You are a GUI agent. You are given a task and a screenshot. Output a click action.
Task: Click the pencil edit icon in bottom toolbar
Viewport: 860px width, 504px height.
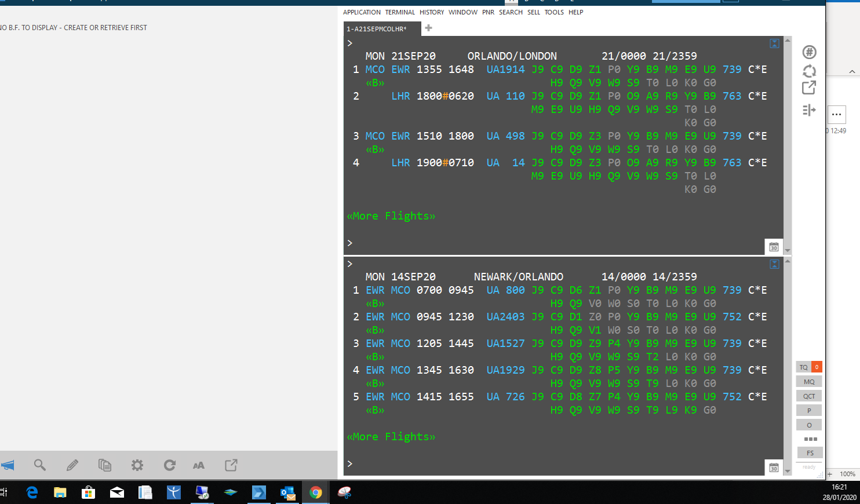point(72,465)
